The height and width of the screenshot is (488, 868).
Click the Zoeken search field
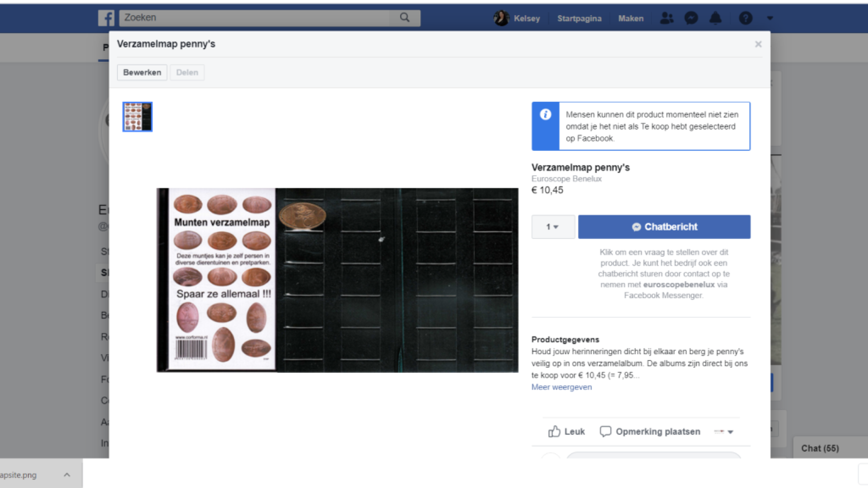tap(258, 18)
